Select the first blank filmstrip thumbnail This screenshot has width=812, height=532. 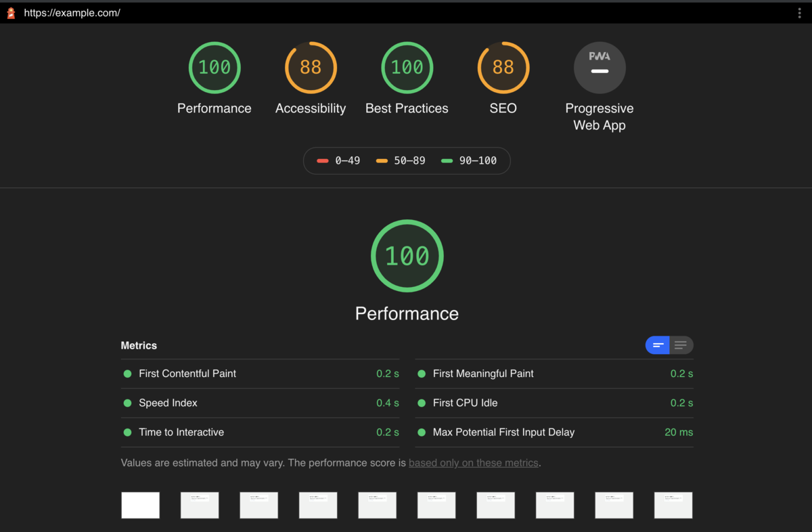click(x=141, y=505)
